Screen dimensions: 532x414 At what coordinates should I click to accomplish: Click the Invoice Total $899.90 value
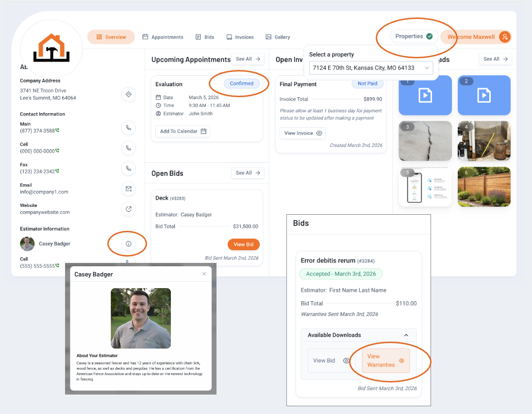pos(372,99)
